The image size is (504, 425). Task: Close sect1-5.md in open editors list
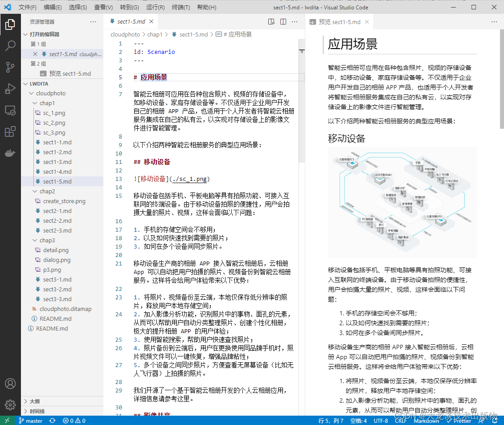35,54
